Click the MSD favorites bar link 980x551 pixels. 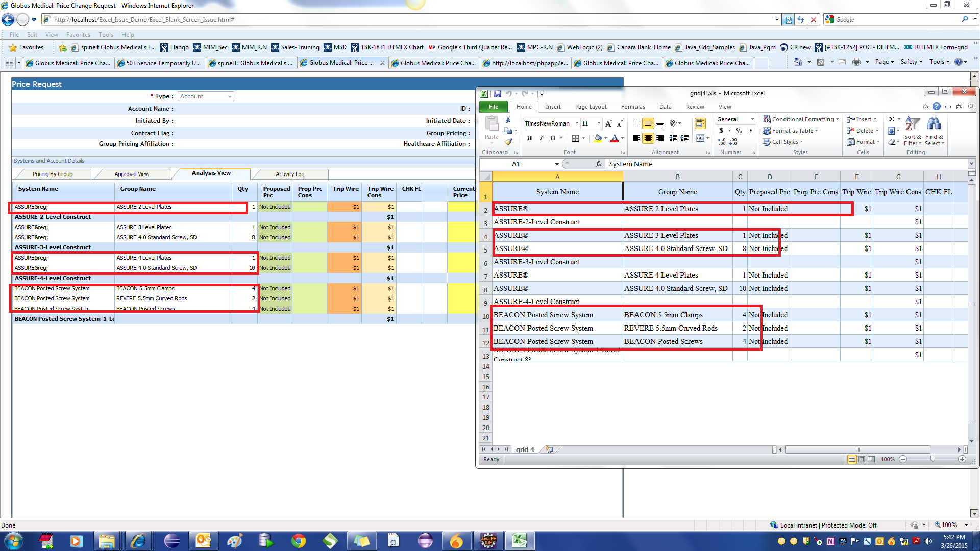click(x=335, y=47)
